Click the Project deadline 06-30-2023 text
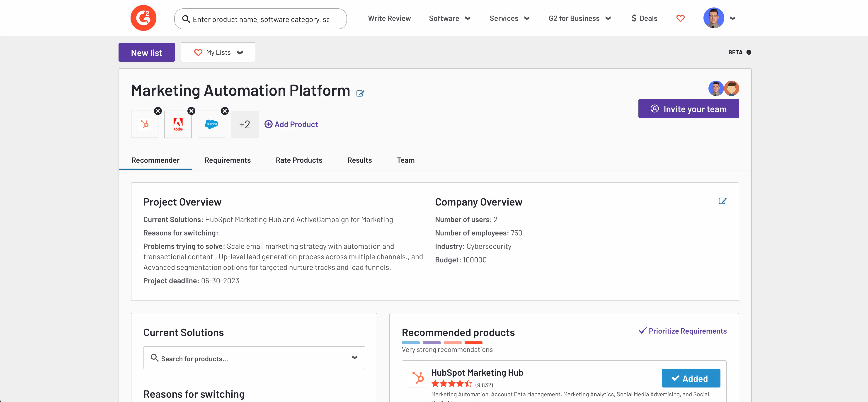868x402 pixels. tap(191, 281)
